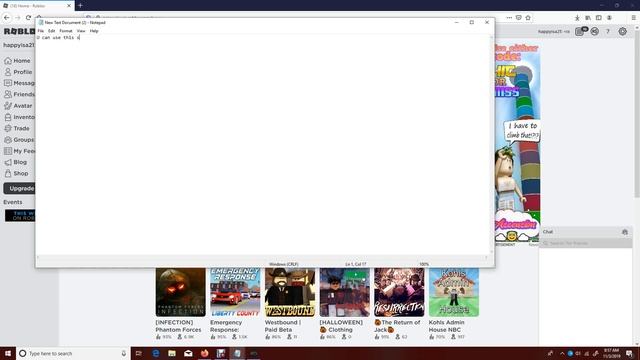Screen dimensions: 640x360
Task: Show hidden system tray icons
Action: tap(562, 353)
